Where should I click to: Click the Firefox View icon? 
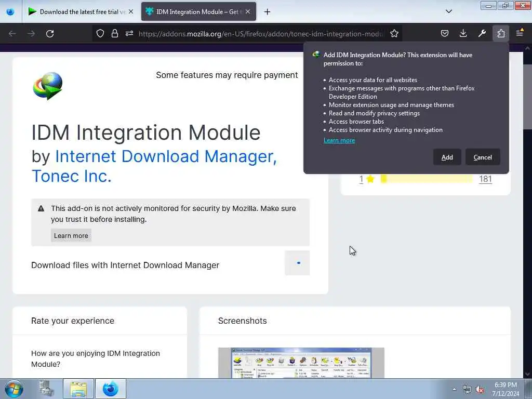point(10,12)
